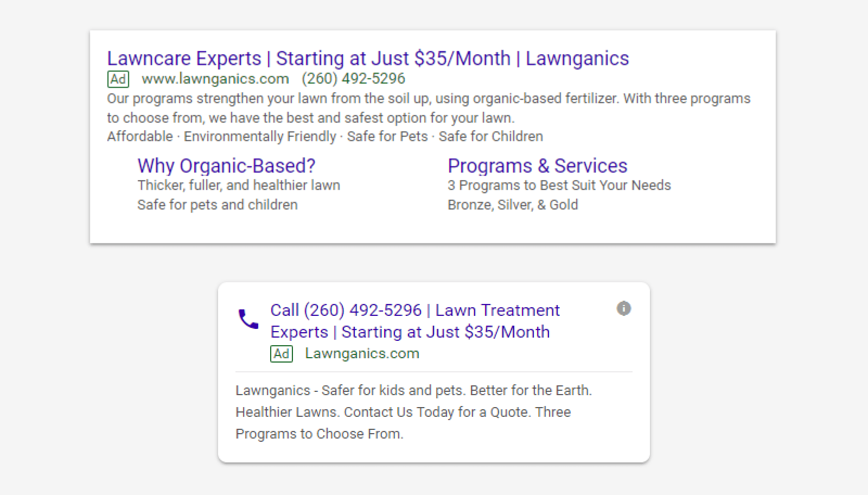Viewport: 868px width, 495px height.
Task: Open the Why Organic-Based? sitelink
Action: pyautogui.click(x=226, y=166)
